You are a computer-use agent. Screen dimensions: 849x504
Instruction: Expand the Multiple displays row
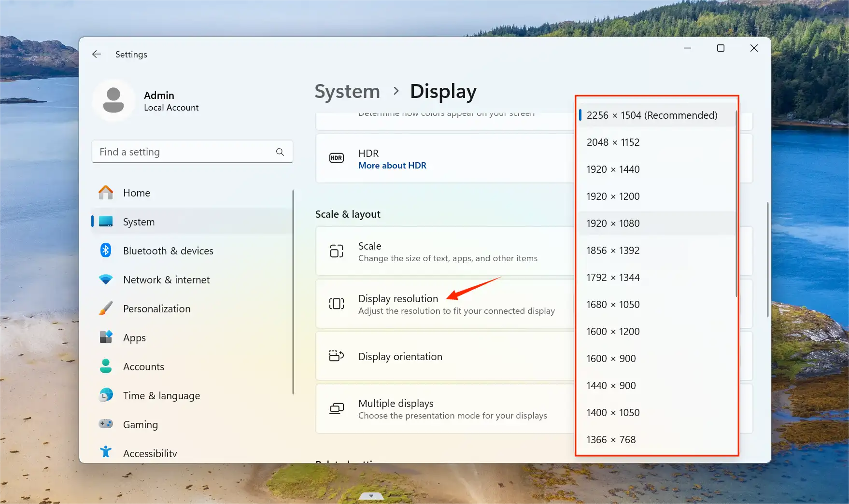445,409
